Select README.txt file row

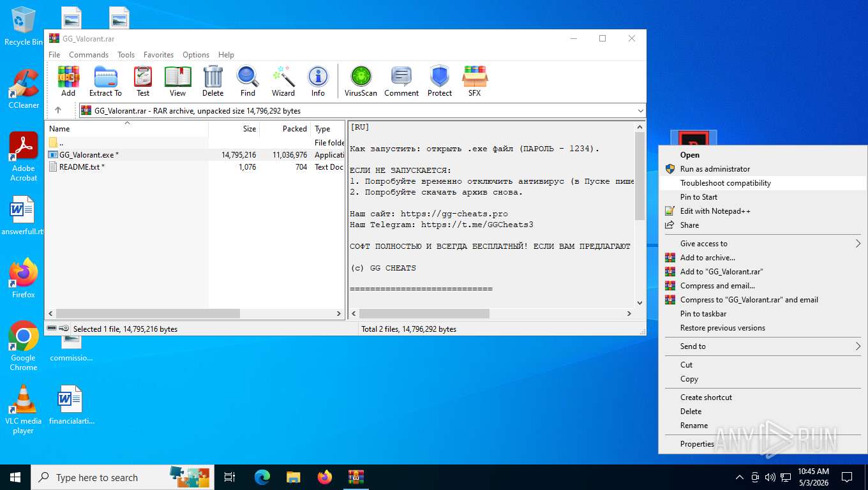(x=195, y=167)
